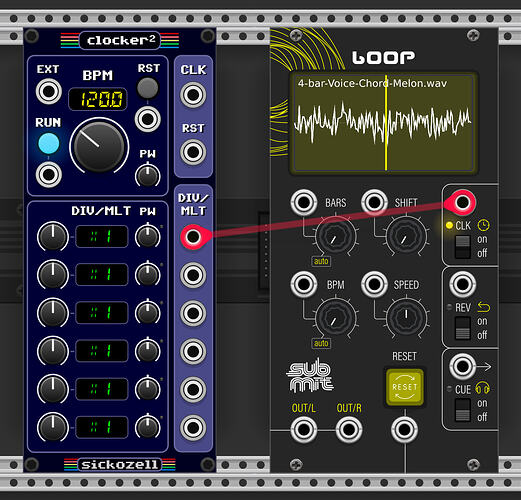Click the auto label under Loop BPM knob
This screenshot has width=521, height=500.
321,343
